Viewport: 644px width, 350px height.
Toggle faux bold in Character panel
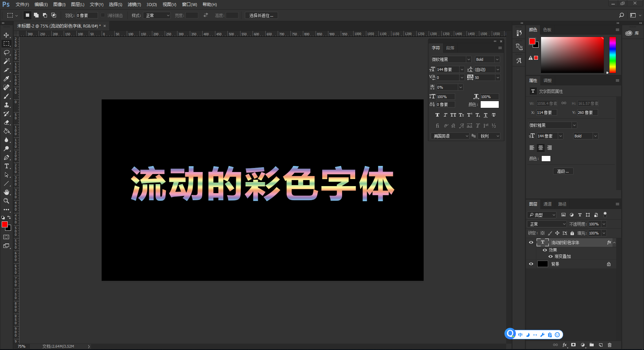437,115
